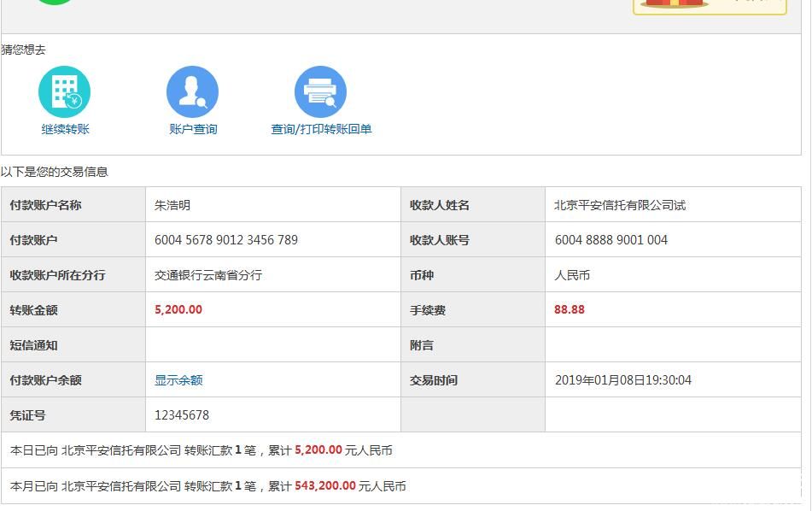Click the fee value 88.88
This screenshot has width=812, height=511.
[570, 309]
